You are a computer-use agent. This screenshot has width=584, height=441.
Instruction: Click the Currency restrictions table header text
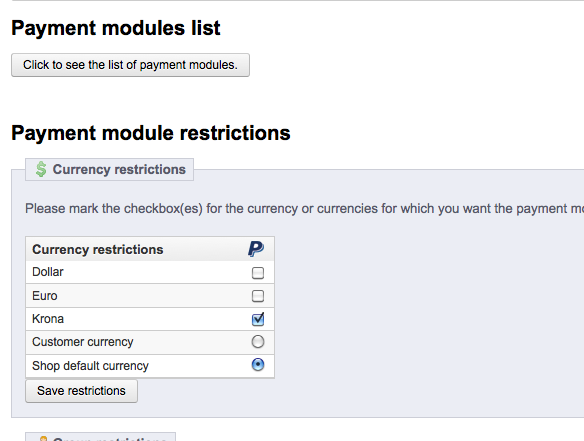coord(98,249)
